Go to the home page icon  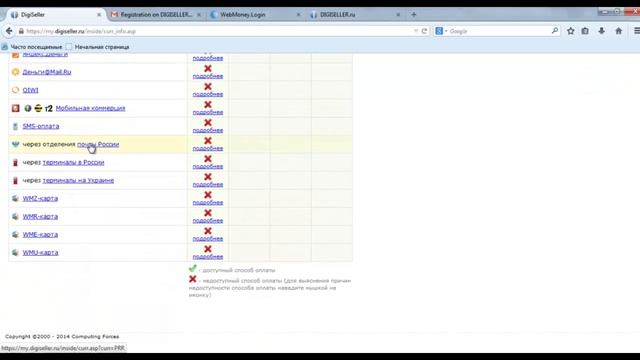click(619, 31)
